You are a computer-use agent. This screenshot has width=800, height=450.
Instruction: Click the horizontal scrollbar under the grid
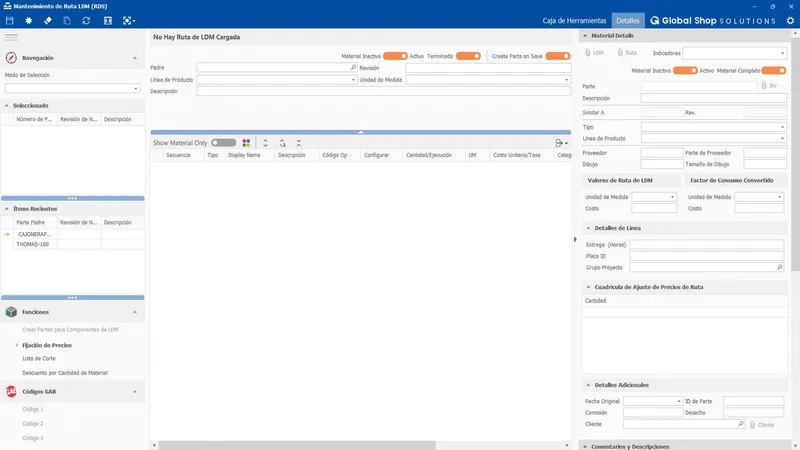(297, 445)
